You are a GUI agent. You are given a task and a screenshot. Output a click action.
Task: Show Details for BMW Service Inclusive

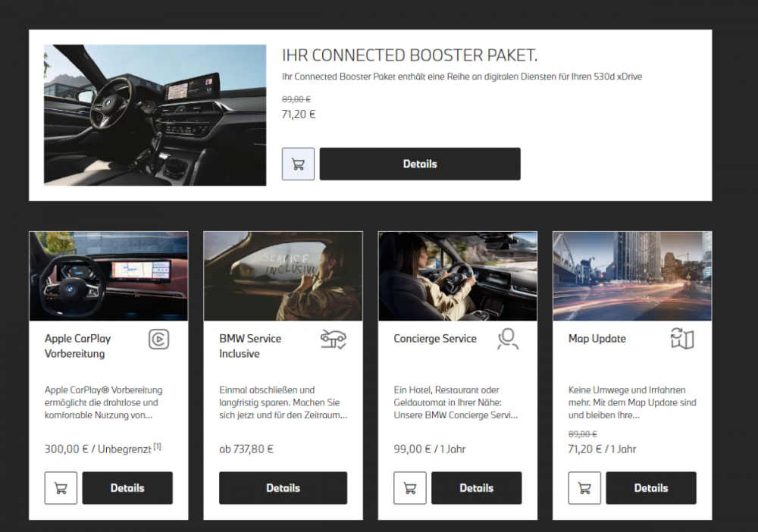283,488
